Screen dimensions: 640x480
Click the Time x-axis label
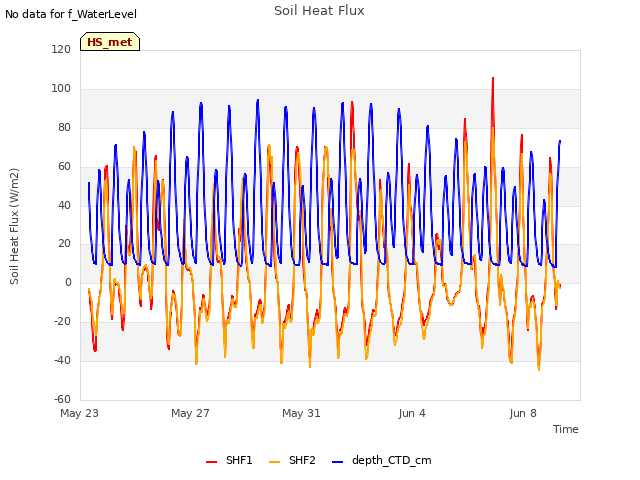pyautogui.click(x=566, y=429)
